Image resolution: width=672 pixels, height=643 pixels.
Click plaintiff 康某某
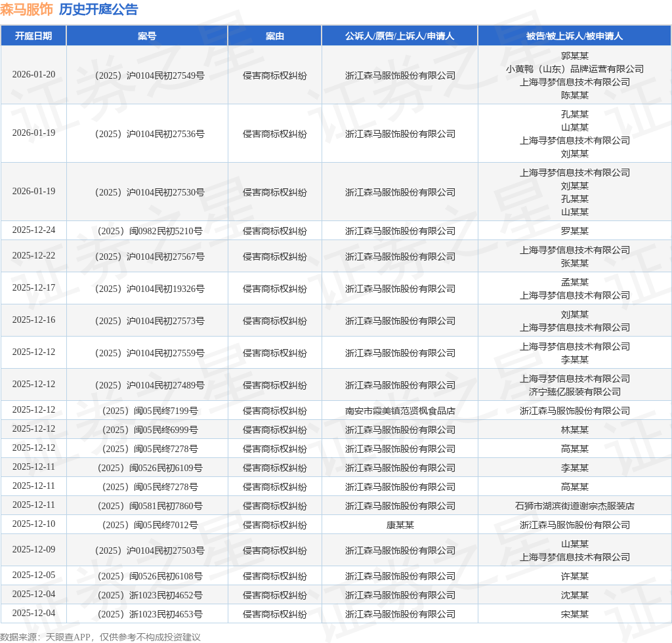(x=400, y=525)
